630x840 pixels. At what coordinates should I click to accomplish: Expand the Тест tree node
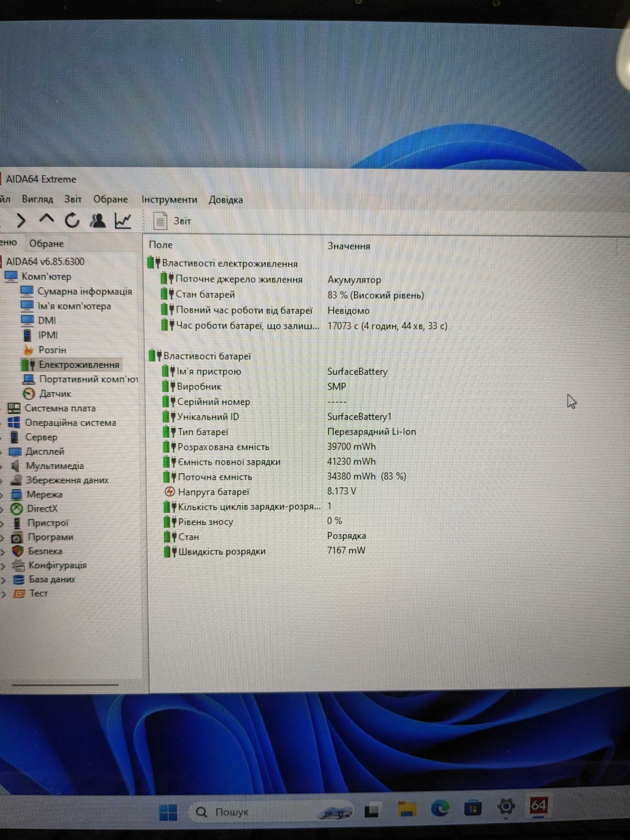(3, 594)
